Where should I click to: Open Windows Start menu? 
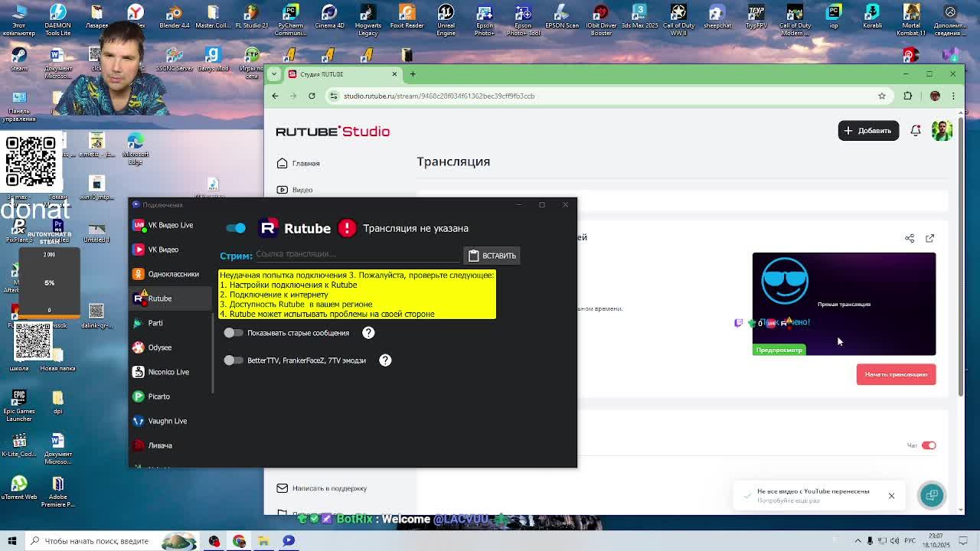(x=12, y=541)
